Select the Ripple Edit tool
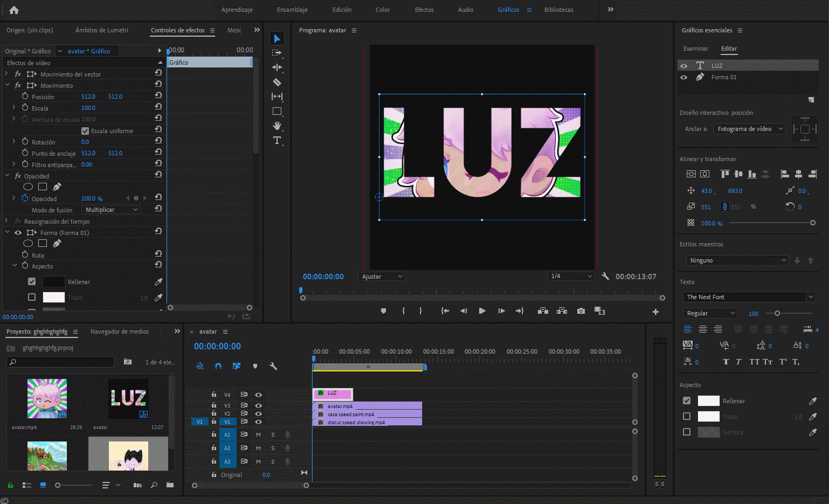Image resolution: width=829 pixels, height=504 pixels. click(277, 67)
